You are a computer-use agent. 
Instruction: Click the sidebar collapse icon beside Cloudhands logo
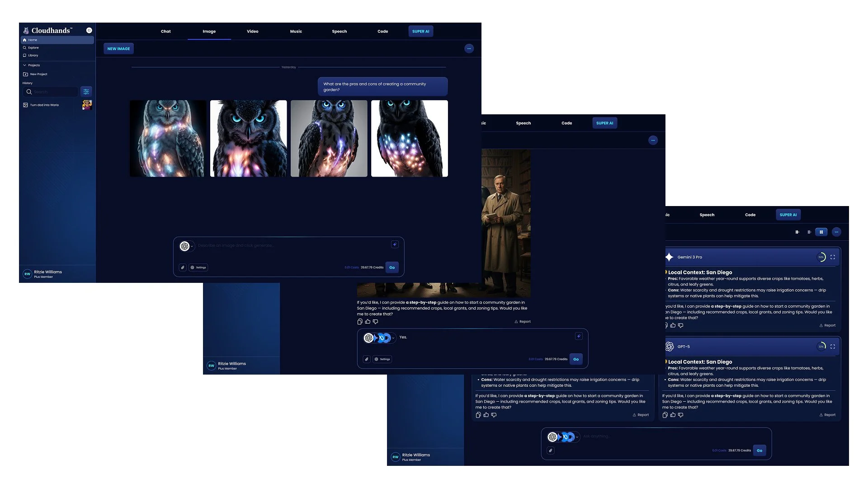point(89,30)
